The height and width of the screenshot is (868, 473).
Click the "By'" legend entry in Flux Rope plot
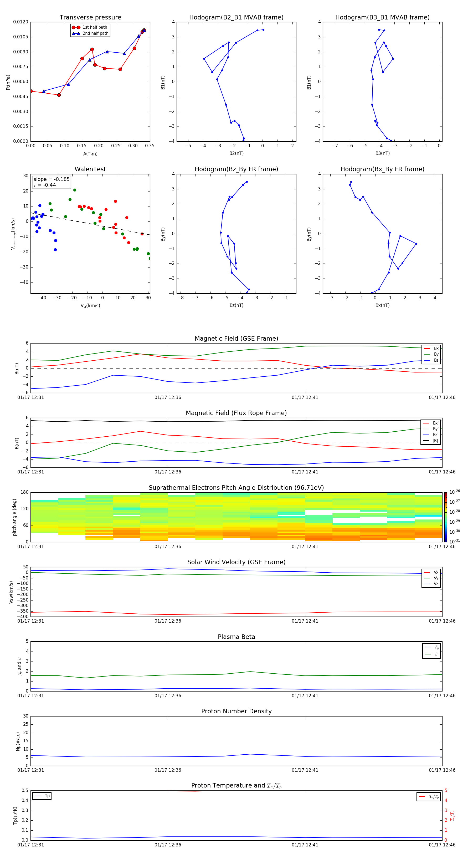tap(431, 429)
